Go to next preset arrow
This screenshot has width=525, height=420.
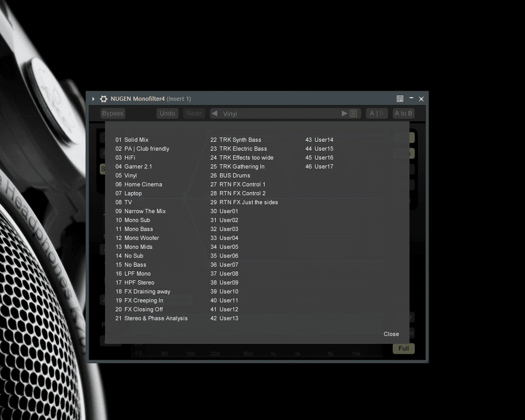click(x=344, y=113)
